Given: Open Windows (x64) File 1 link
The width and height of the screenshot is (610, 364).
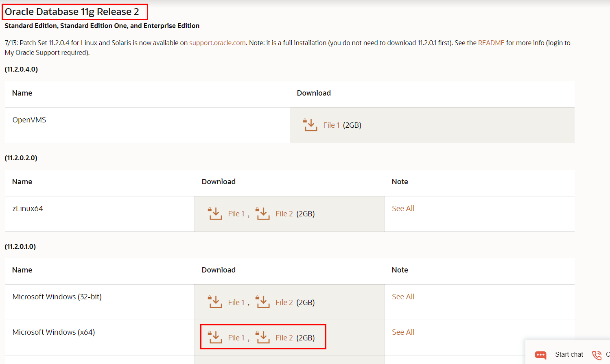Looking at the screenshot, I should [x=236, y=338].
